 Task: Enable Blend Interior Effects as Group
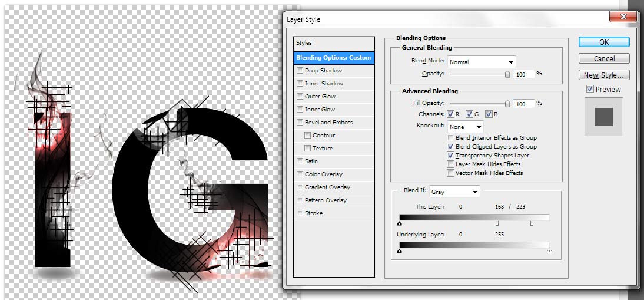click(451, 138)
